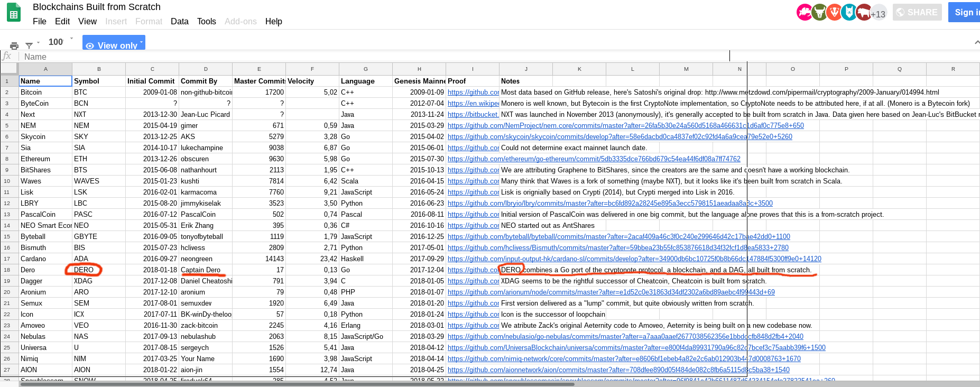Viewport: 980px width, 387px height.
Task: Click the teal wolf viewer avatar
Action: pyautogui.click(x=849, y=12)
